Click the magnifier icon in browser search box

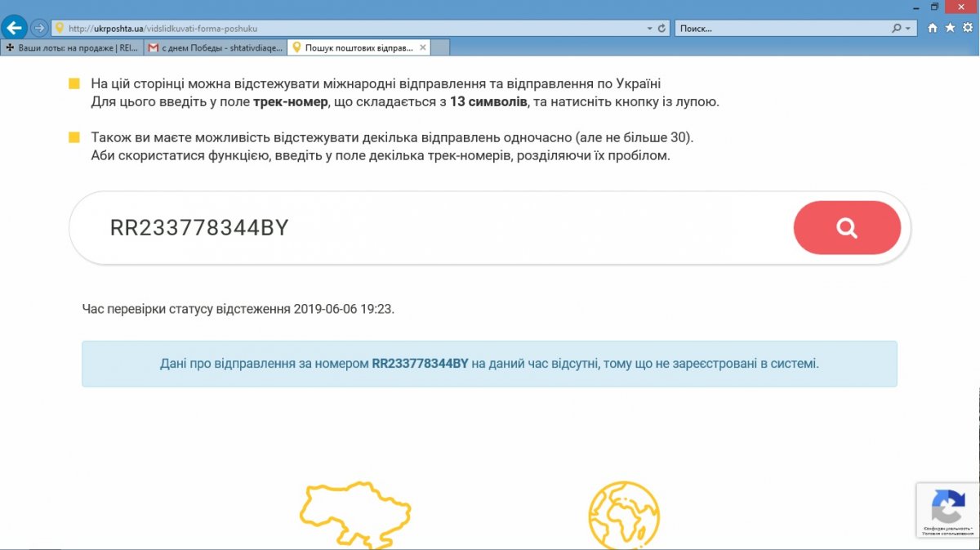point(897,28)
